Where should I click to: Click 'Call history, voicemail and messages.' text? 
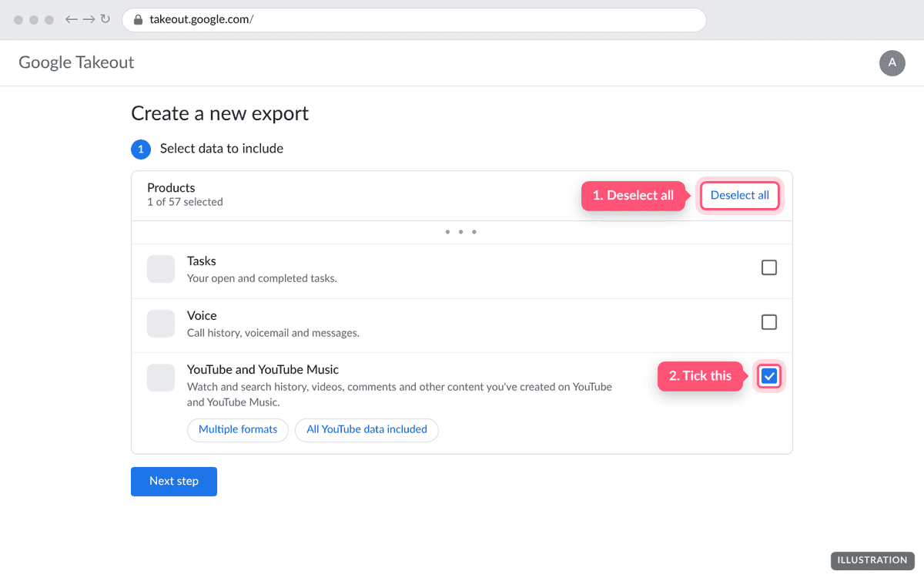[273, 333]
